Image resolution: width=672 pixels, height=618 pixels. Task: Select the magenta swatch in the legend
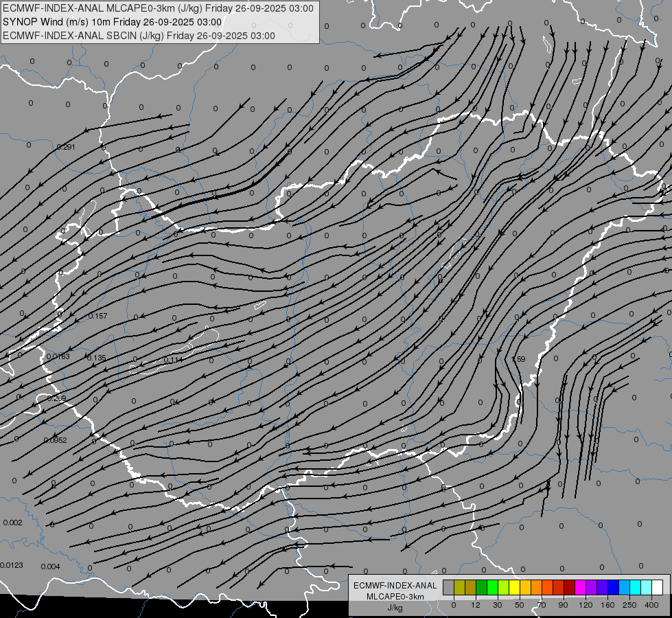pyautogui.click(x=580, y=587)
